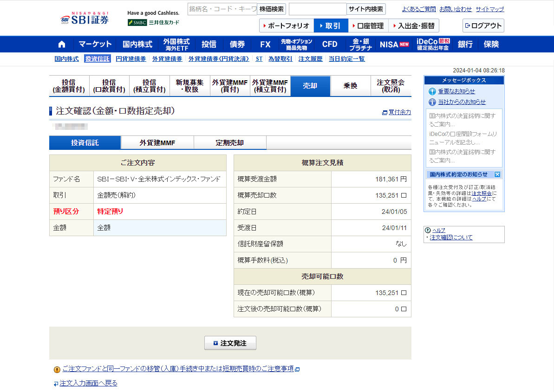This screenshot has height=392, width=554.
Task: Click the ログアウト button
Action: 483,26
